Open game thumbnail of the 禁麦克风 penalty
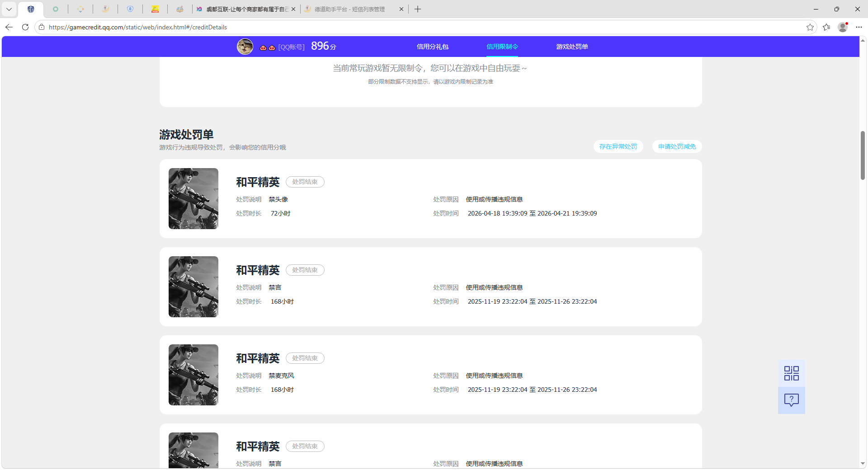This screenshot has height=470, width=868. (193, 375)
